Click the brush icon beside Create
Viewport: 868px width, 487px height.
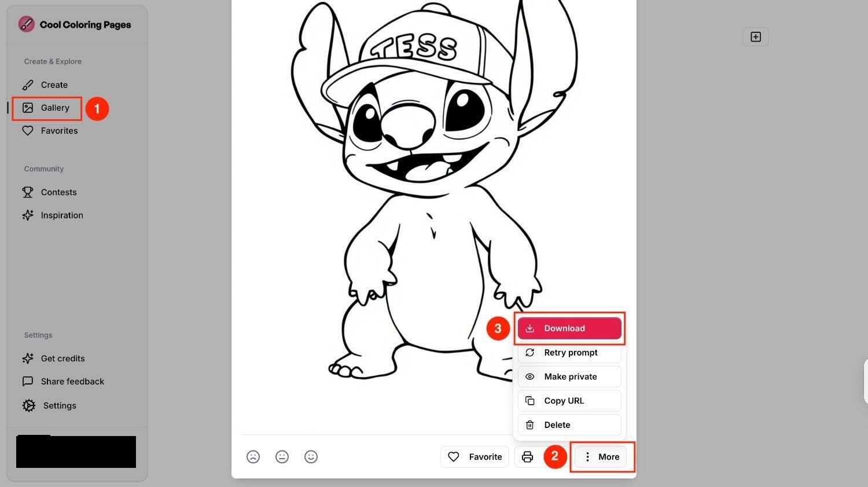point(28,85)
